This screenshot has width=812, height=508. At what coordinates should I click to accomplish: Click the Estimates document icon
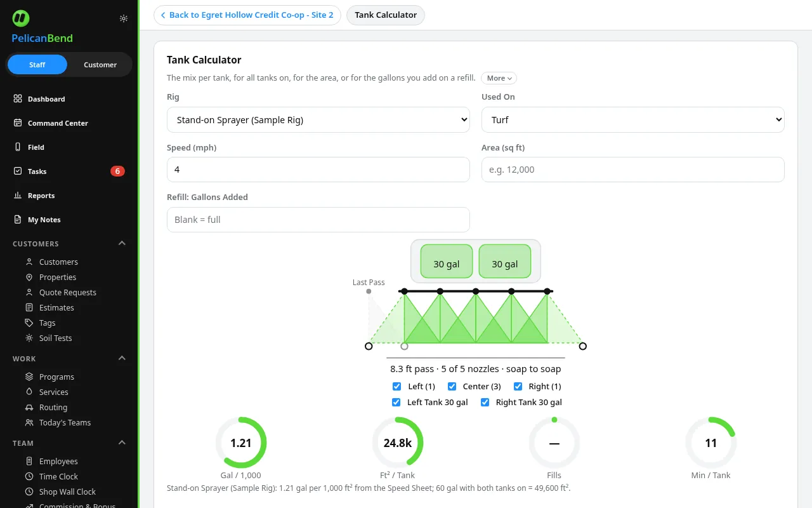click(29, 307)
